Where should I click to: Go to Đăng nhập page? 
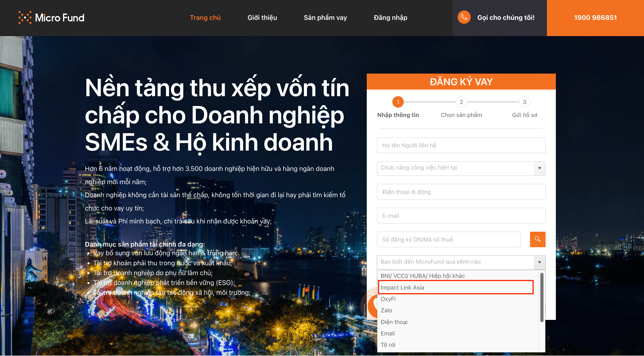[x=390, y=18]
